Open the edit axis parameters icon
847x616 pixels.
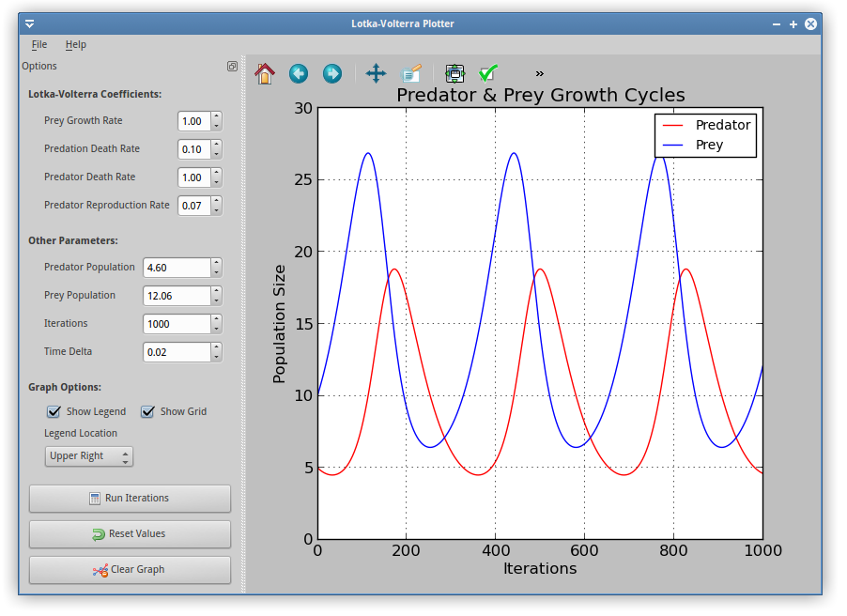(411, 73)
